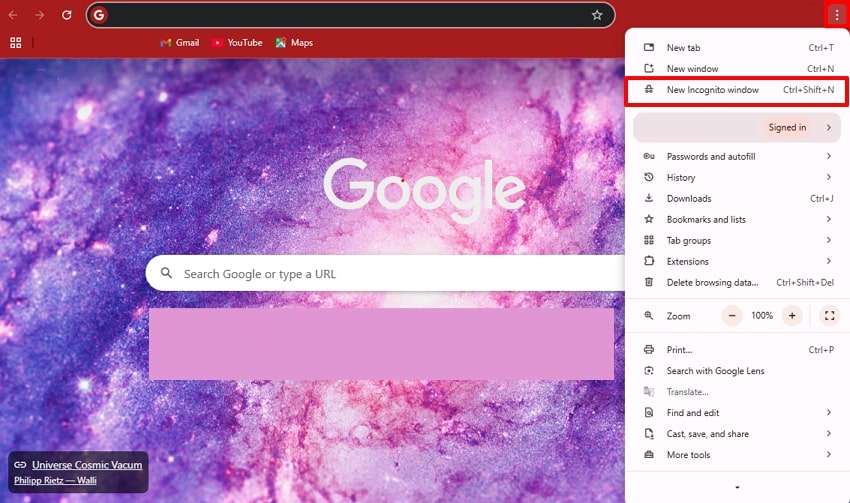Image resolution: width=850 pixels, height=503 pixels.
Task: Click the link icon beside Universe Cosmic Vacum
Action: tap(20, 465)
